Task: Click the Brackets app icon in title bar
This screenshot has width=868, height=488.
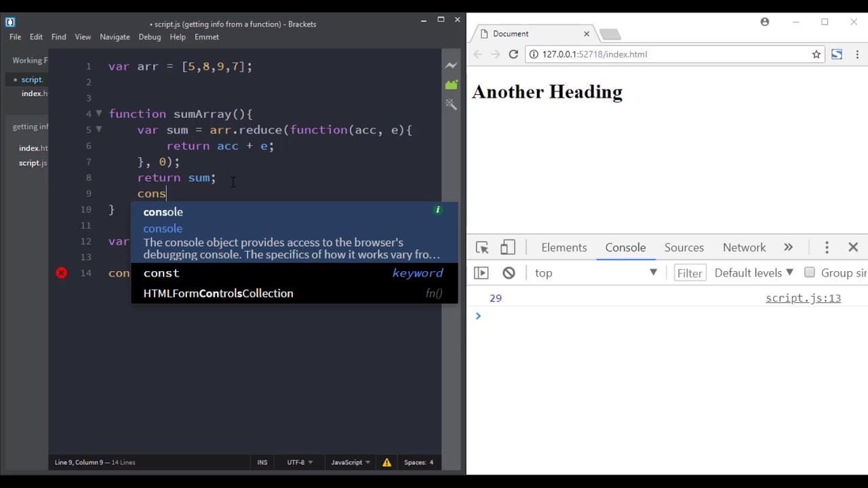Action: 9,22
